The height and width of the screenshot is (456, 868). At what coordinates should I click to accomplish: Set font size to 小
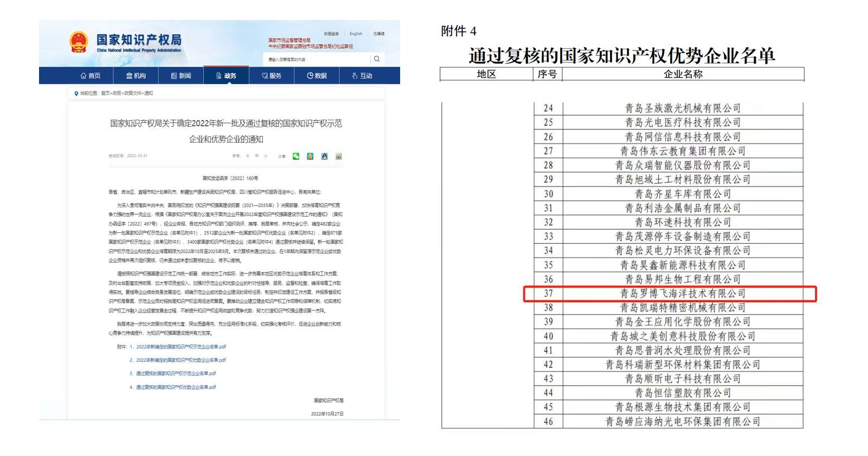266,156
